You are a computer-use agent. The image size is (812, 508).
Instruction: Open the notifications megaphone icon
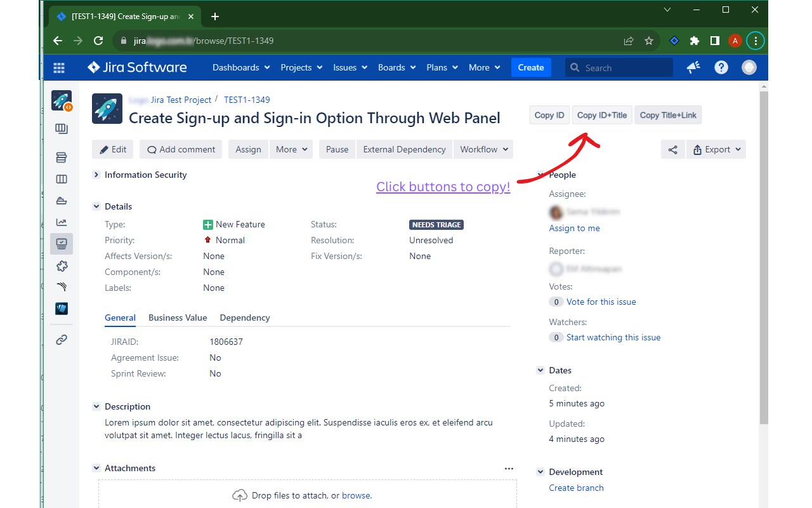(693, 67)
